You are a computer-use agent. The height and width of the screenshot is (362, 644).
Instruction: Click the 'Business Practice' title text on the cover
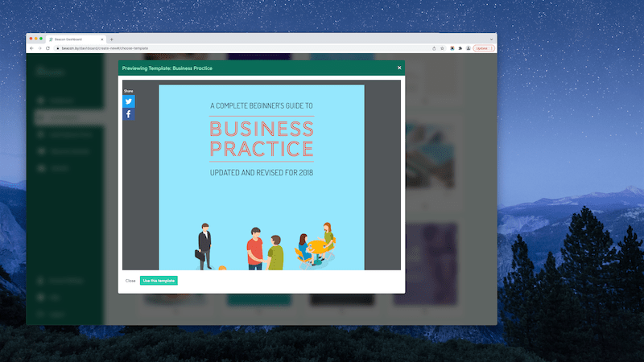click(261, 138)
